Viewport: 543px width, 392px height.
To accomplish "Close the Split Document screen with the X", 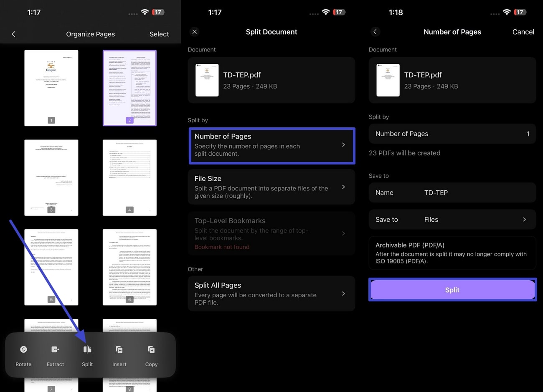I will (194, 32).
